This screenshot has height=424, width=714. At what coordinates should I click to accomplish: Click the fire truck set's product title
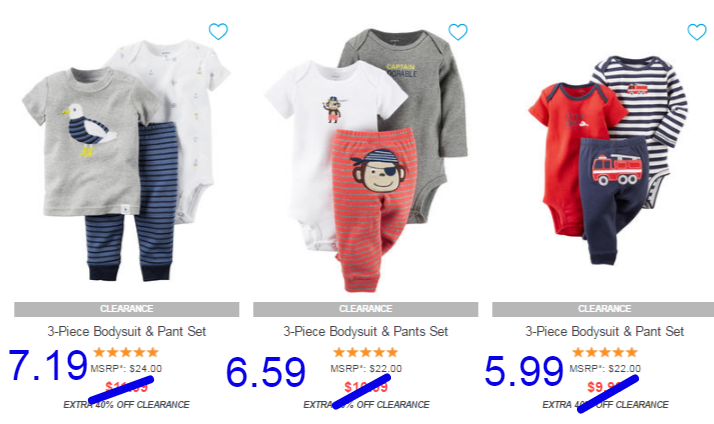pyautogui.click(x=604, y=331)
